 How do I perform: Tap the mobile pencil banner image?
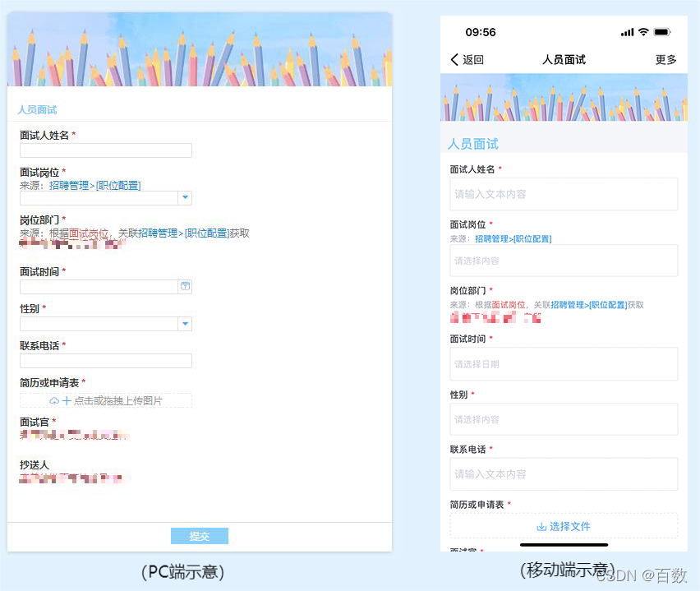[x=564, y=97]
